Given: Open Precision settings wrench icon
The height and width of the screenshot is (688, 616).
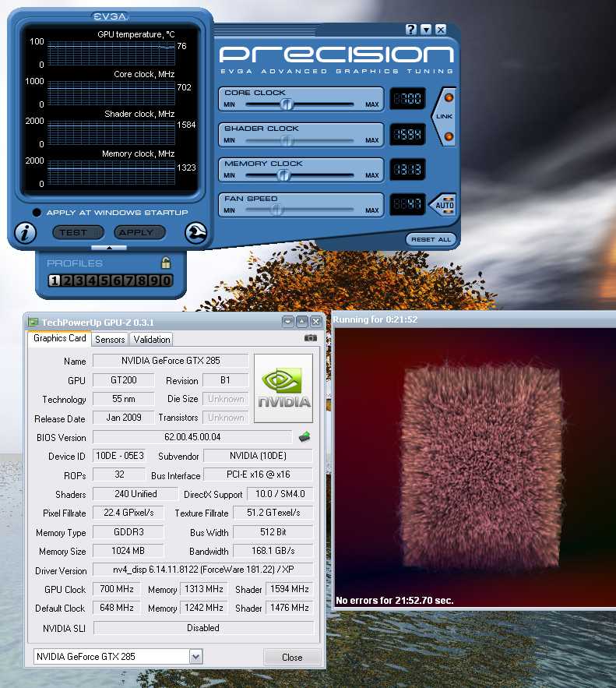Looking at the screenshot, I should pos(195,232).
